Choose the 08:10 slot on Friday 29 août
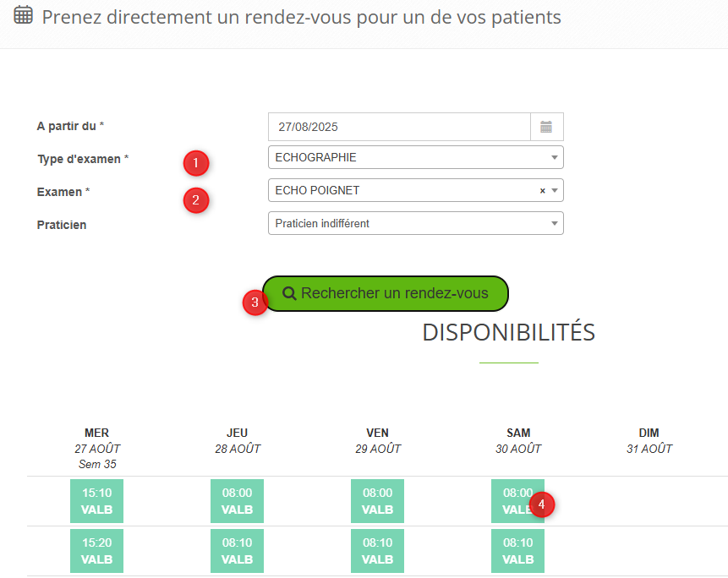This screenshot has height=578, width=728. coord(377,551)
